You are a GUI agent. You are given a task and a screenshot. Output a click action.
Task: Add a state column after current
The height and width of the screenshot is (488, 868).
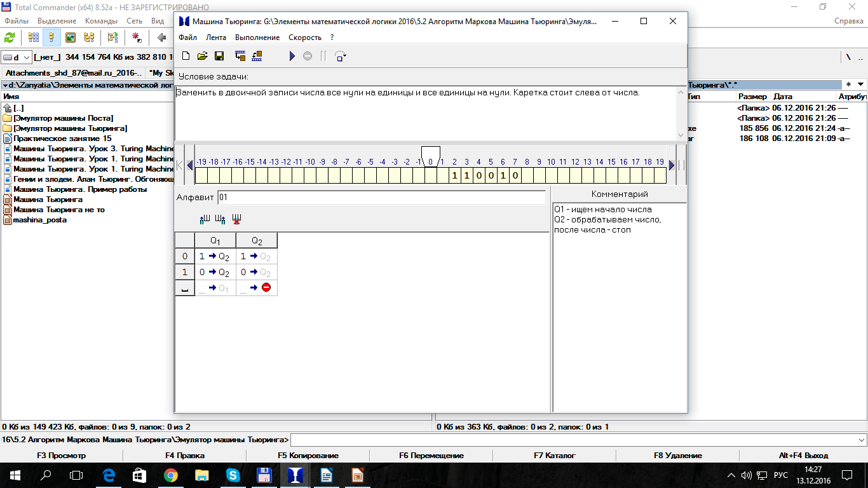coord(220,219)
